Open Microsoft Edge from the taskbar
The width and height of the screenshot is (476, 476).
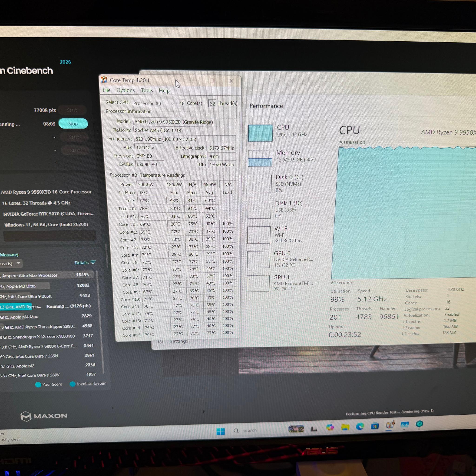[x=360, y=426]
